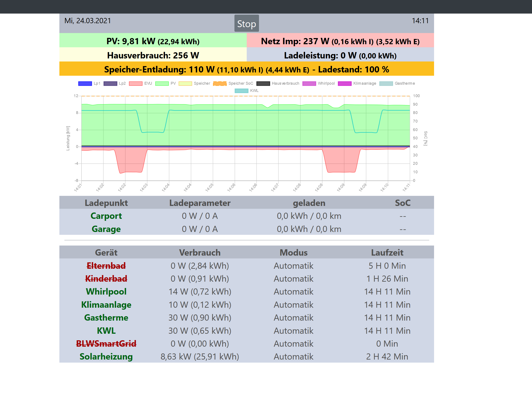The image size is (532, 409).
Task: Toggle PV legend item
Action: point(162,83)
